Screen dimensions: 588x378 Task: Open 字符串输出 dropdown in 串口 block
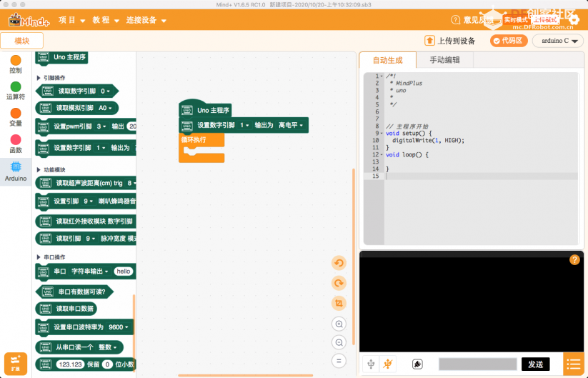point(89,271)
